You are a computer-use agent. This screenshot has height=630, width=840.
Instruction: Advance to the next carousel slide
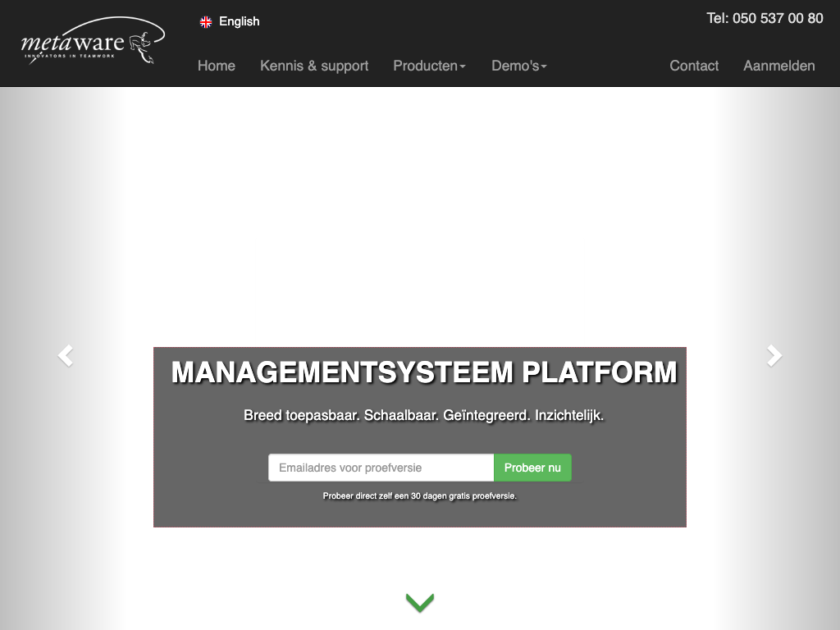click(x=774, y=355)
